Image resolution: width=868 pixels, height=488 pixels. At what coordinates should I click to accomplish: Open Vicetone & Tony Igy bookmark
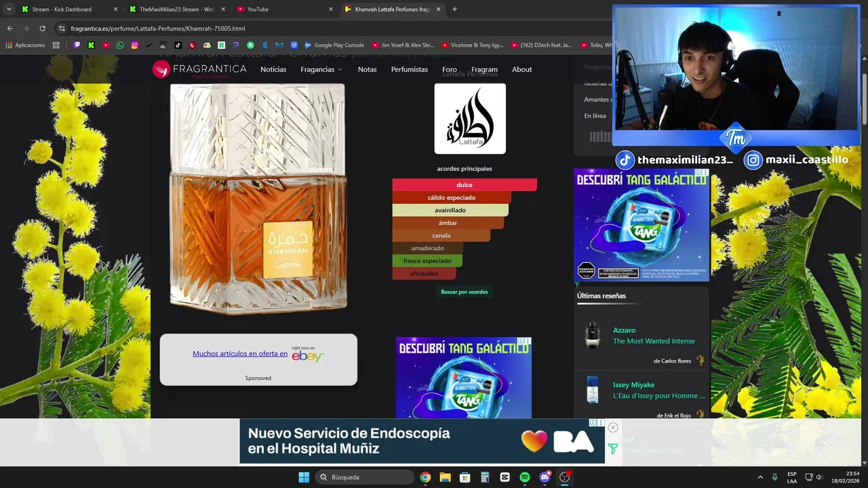(472, 45)
